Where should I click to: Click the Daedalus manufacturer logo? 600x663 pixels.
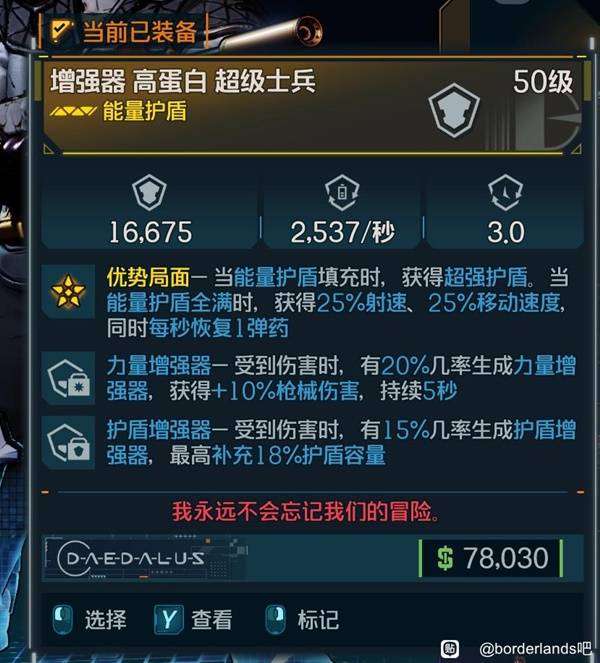pos(131,558)
